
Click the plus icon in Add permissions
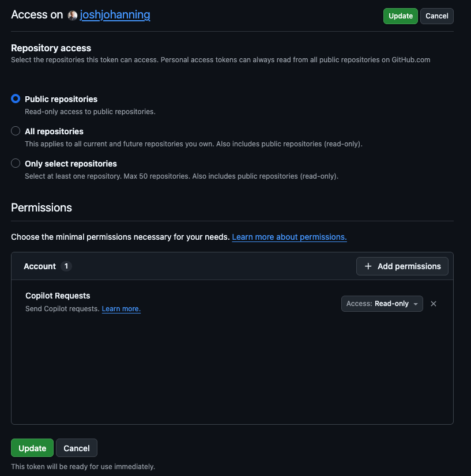click(368, 266)
